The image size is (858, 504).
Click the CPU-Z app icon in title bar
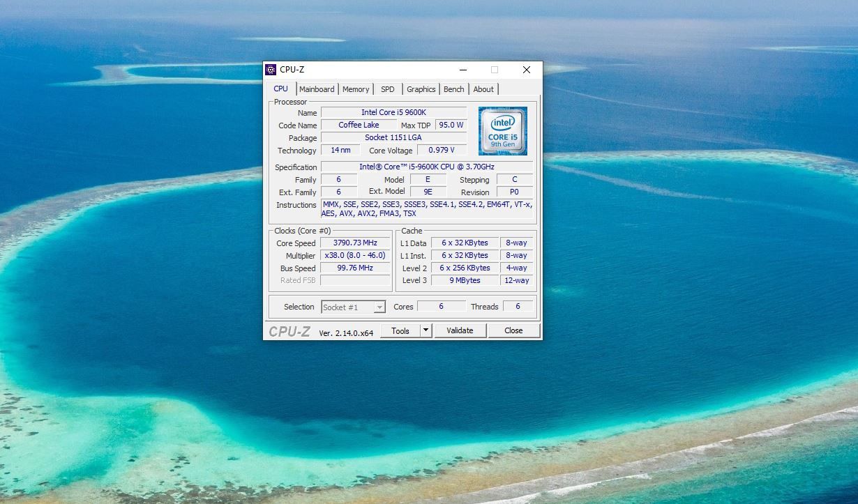tap(271, 70)
